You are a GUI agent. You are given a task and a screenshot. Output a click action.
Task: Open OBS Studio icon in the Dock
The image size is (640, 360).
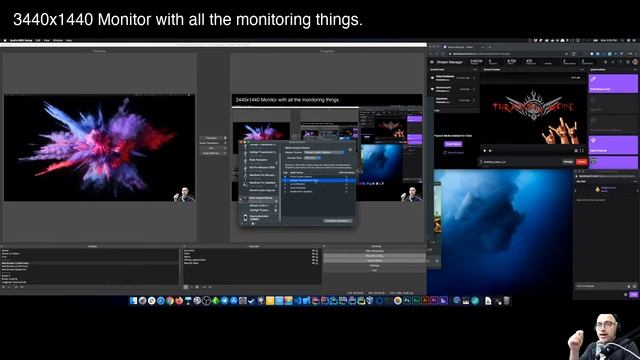207,301
